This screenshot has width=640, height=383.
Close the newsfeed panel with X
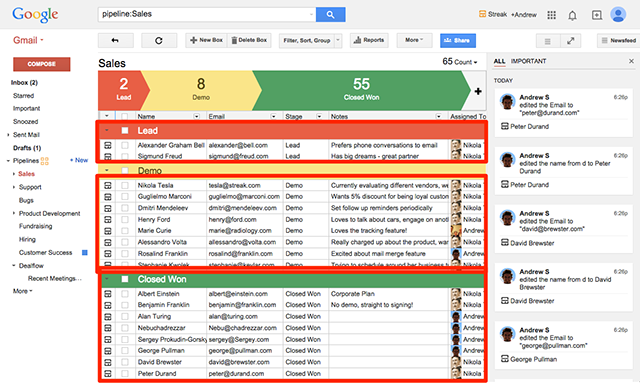pos(631,61)
